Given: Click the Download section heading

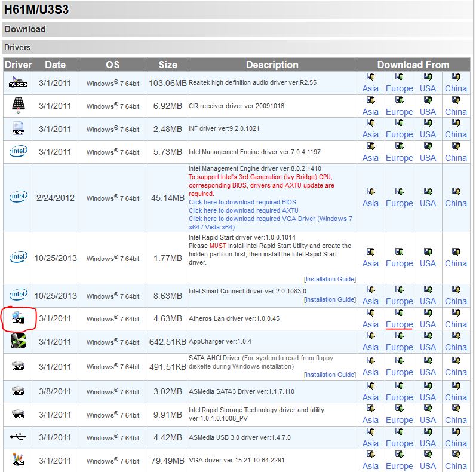Looking at the screenshot, I should pyautogui.click(x=25, y=29).
